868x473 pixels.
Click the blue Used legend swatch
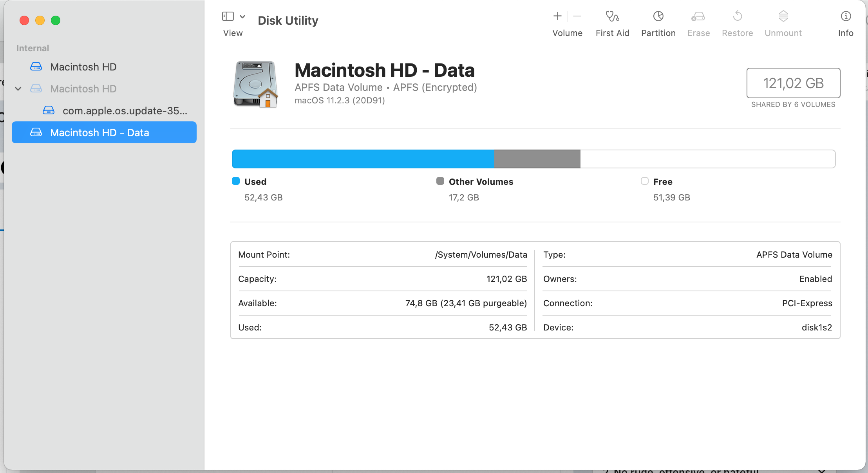[236, 181]
